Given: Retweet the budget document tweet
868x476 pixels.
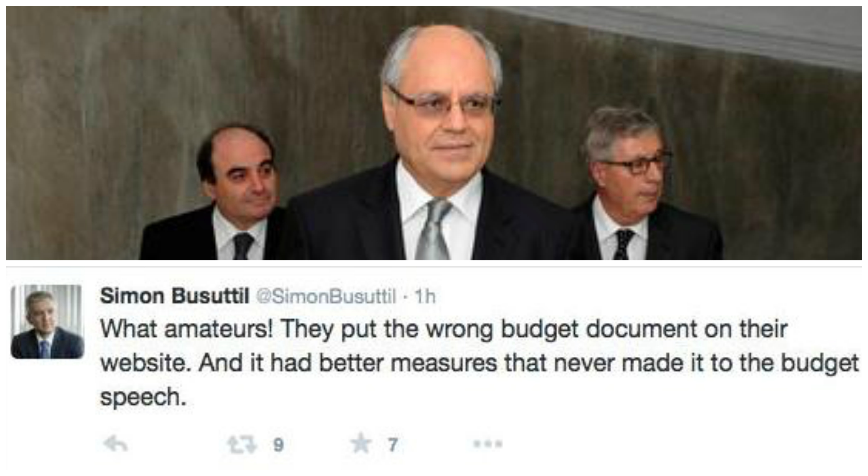Looking at the screenshot, I should [x=242, y=445].
